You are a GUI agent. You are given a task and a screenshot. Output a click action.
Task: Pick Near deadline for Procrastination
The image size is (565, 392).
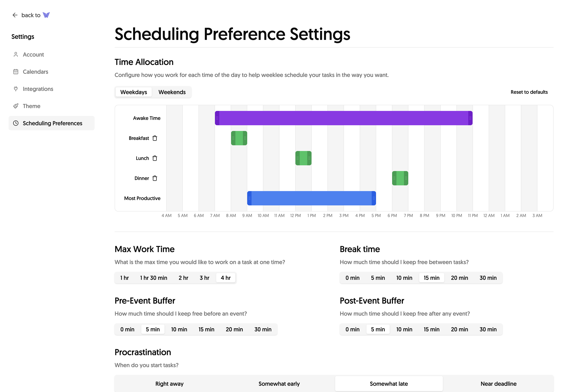(498, 384)
